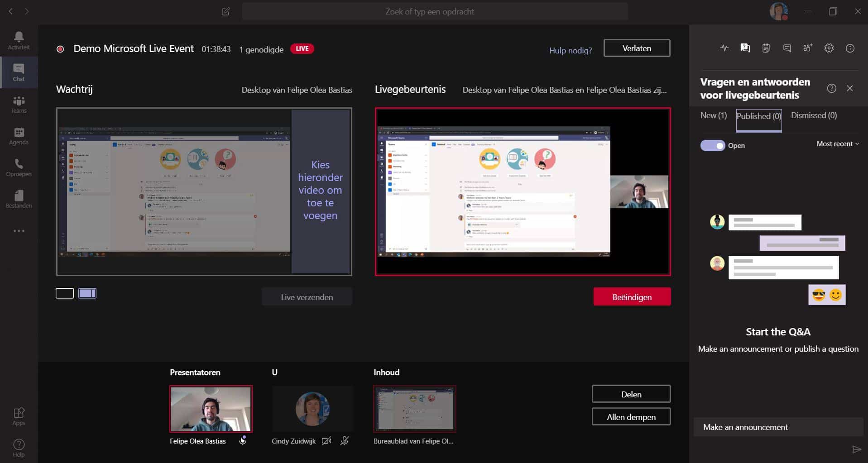Click the 01:38:43 elapsed time
This screenshot has height=463, width=868.
pos(216,49)
